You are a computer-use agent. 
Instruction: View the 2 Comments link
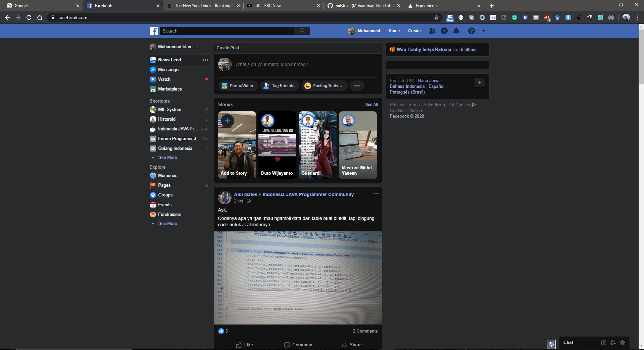click(365, 331)
